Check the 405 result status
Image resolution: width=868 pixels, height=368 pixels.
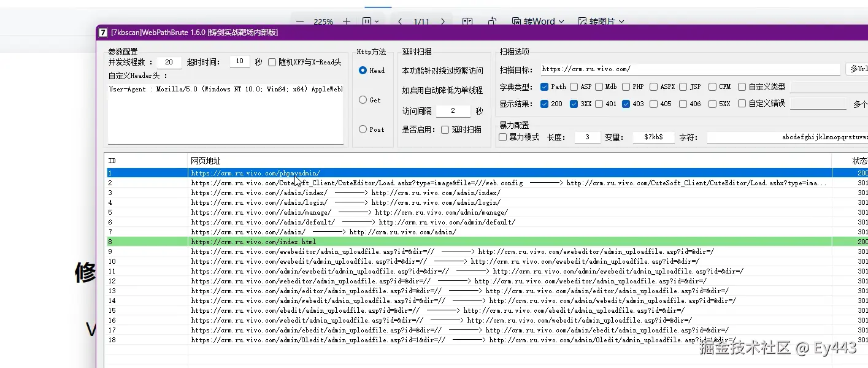pyautogui.click(x=654, y=104)
